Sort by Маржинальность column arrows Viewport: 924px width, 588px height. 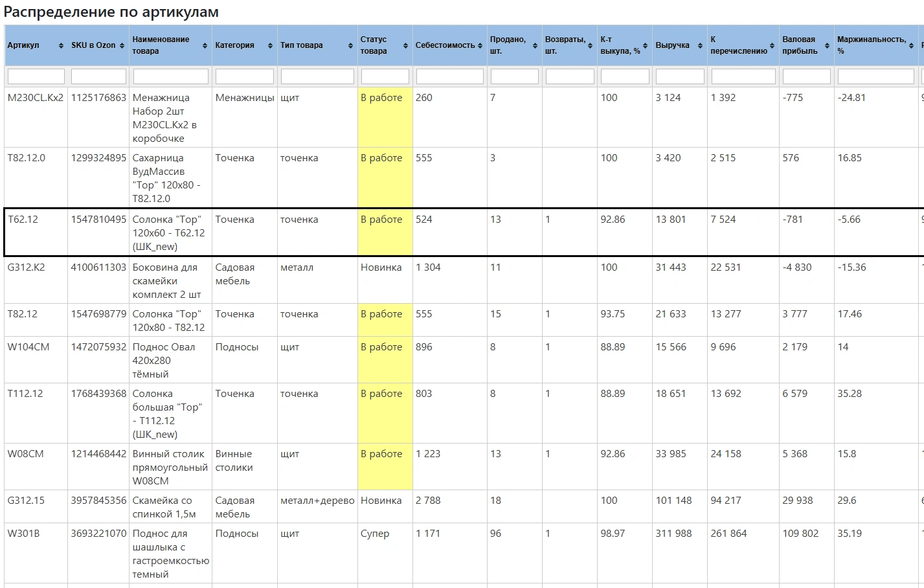pyautogui.click(x=912, y=46)
